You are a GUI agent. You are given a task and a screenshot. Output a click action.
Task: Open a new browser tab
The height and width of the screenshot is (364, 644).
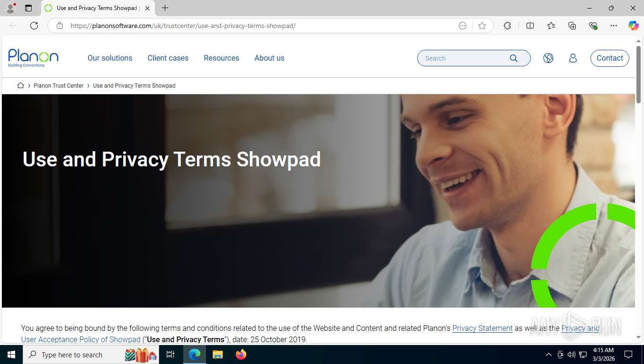(x=165, y=8)
